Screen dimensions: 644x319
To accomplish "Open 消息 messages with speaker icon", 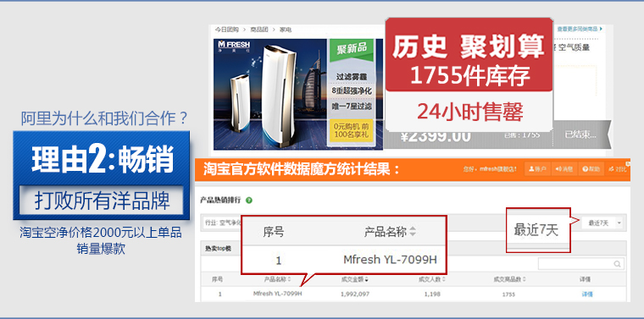I will pos(563,169).
